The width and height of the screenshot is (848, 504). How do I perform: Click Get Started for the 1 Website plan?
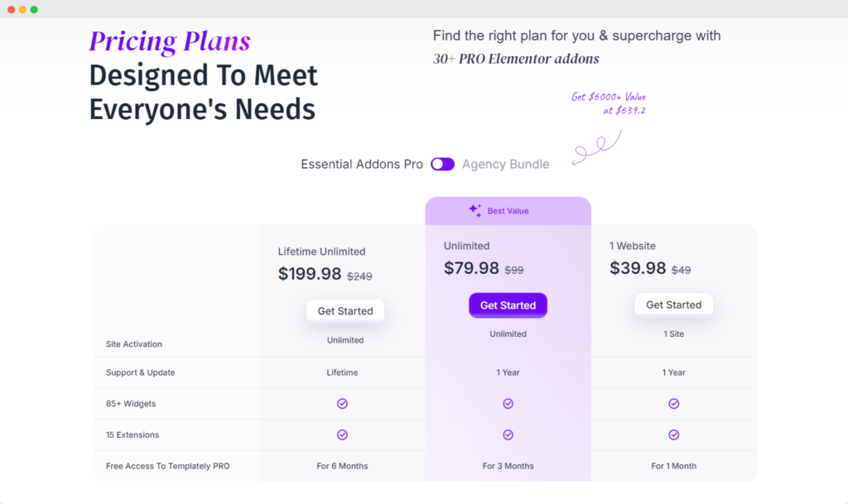(x=673, y=305)
